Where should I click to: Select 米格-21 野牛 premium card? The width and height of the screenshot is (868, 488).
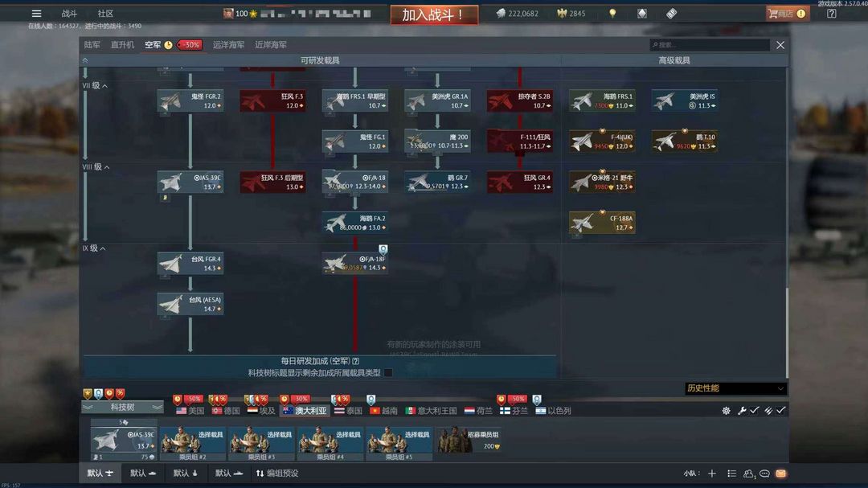(602, 182)
